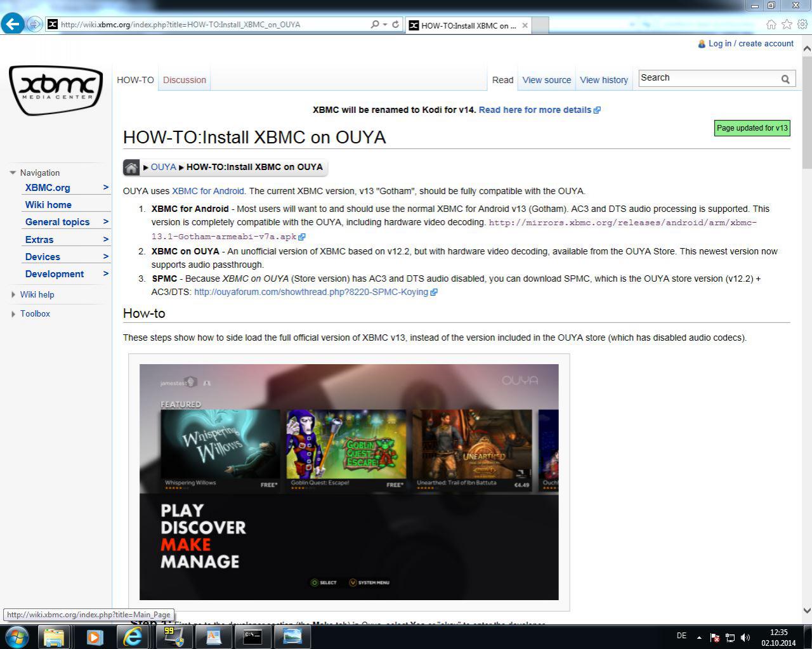Click the browser Home icon
The height and width of the screenshot is (649, 812).
click(771, 24)
